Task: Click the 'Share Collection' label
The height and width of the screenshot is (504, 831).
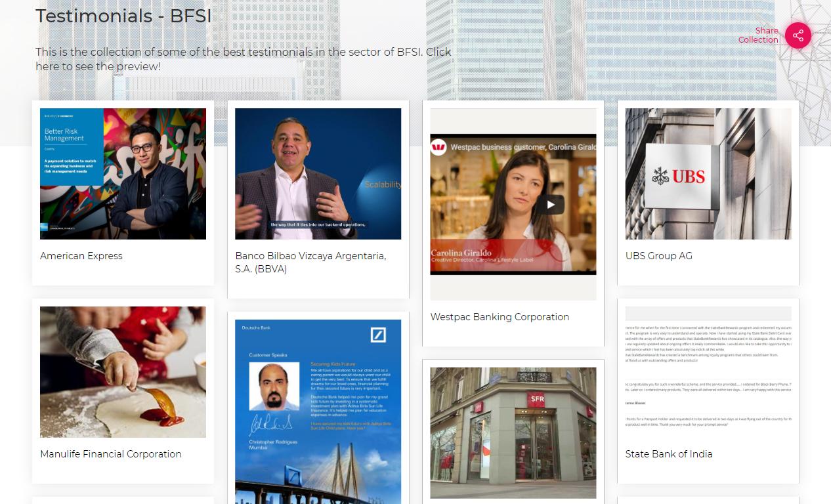Action: [x=758, y=35]
